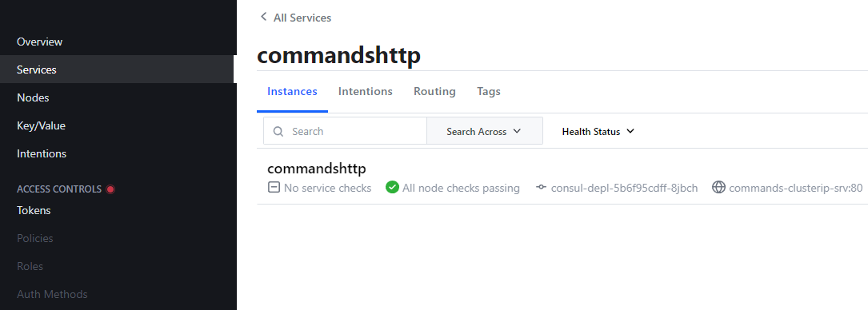Screen dimensions: 868x310
Task: Select the Tags tab
Action: (489, 91)
